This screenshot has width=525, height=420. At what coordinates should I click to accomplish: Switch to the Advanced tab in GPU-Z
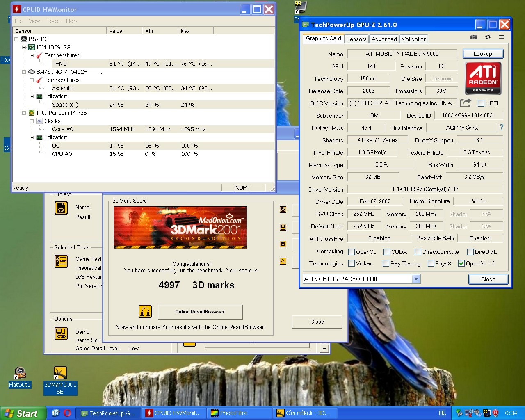click(x=384, y=39)
